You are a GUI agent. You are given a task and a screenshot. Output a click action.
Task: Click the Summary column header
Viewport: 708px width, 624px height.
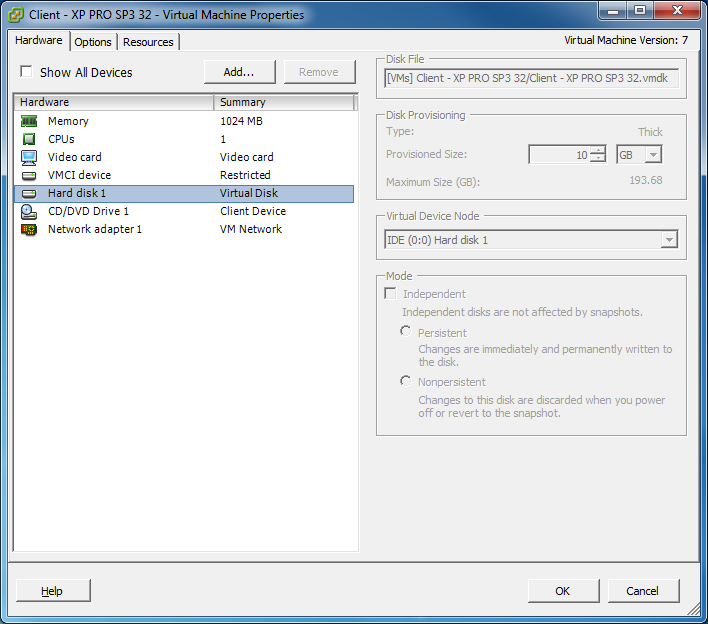[284, 102]
